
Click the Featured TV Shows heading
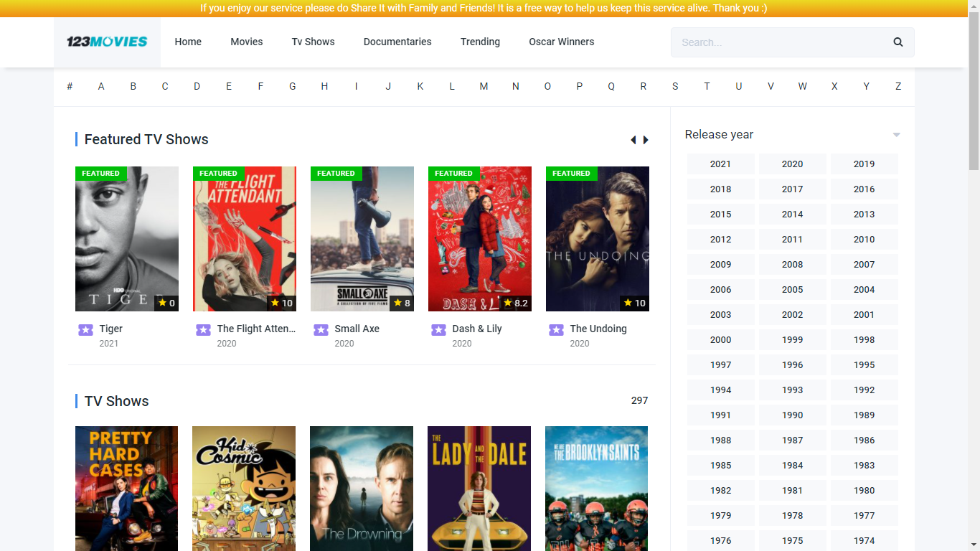(x=146, y=139)
